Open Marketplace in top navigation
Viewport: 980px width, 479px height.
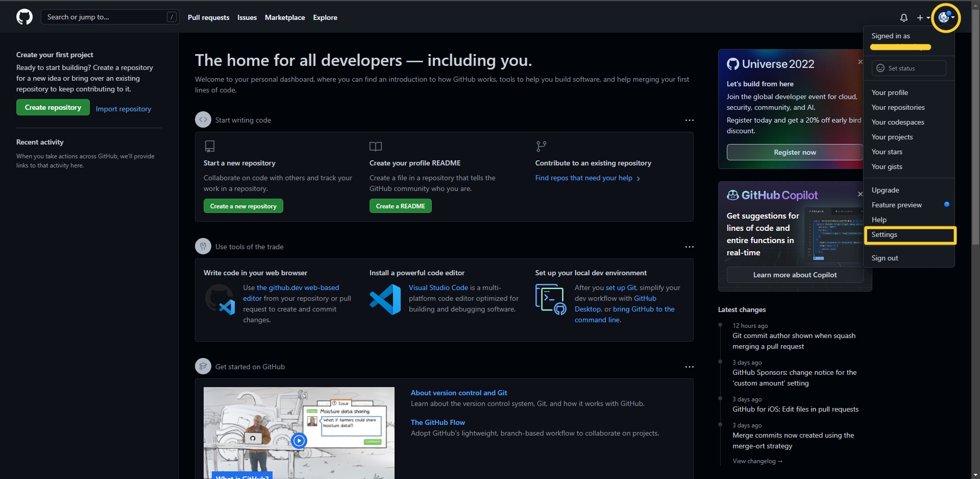coord(285,17)
